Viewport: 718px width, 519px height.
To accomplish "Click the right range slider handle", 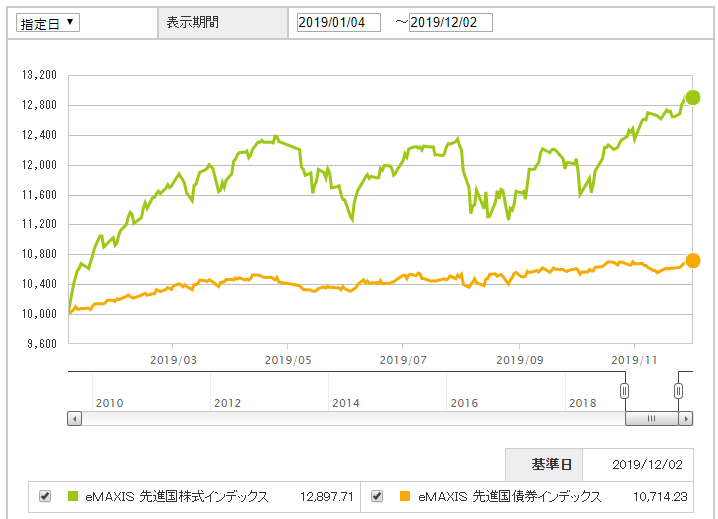I will [679, 391].
